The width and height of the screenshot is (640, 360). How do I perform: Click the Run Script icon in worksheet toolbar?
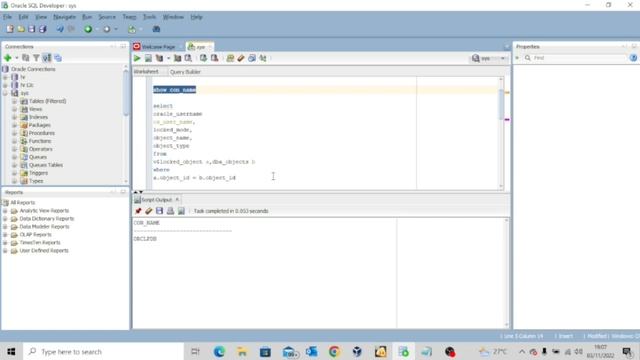pyautogui.click(x=148, y=58)
